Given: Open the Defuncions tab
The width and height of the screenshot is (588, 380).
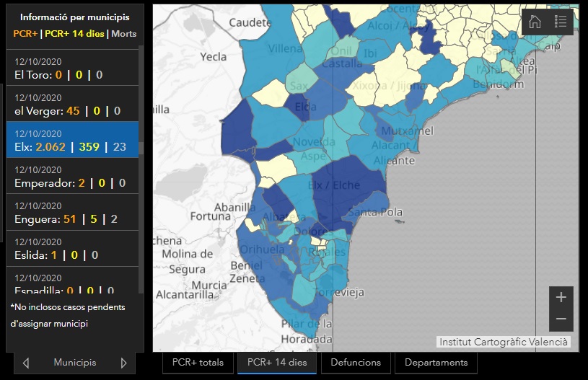Looking at the screenshot, I should [x=356, y=363].
